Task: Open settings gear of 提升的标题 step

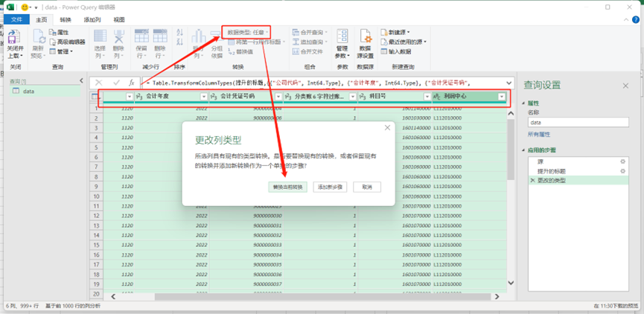Action: coord(622,170)
